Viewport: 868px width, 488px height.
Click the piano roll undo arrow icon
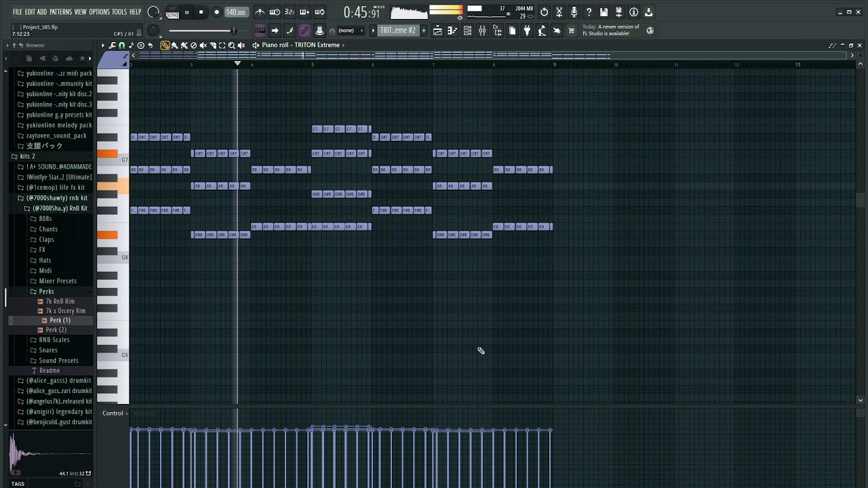[150, 45]
